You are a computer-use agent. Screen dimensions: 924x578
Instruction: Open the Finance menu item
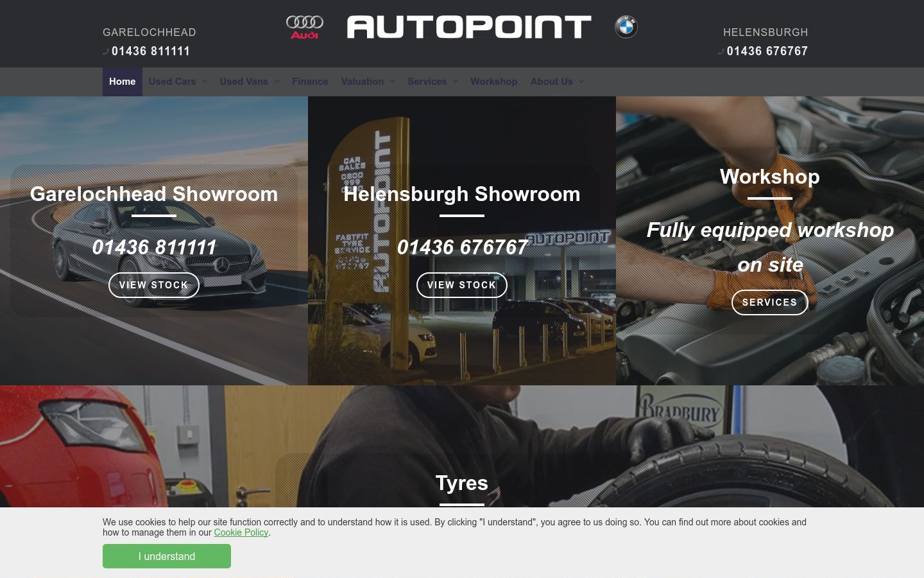coord(310,82)
